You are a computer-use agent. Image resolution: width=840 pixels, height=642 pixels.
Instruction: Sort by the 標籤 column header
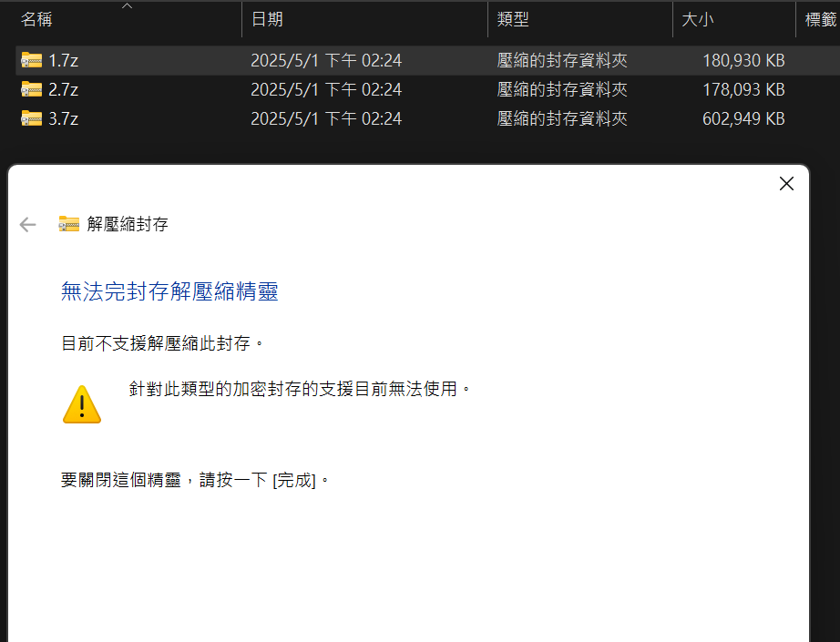click(821, 19)
